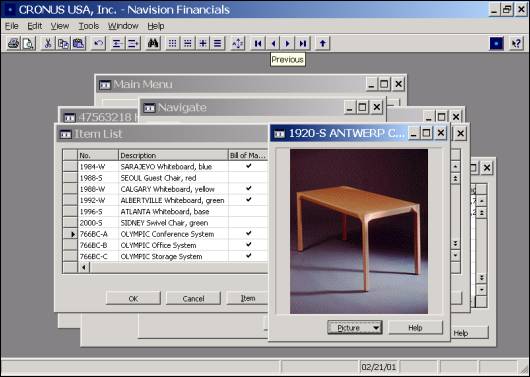The image size is (530, 377).
Task: Click the Copy toolbar icon
Action: pyautogui.click(x=63, y=43)
